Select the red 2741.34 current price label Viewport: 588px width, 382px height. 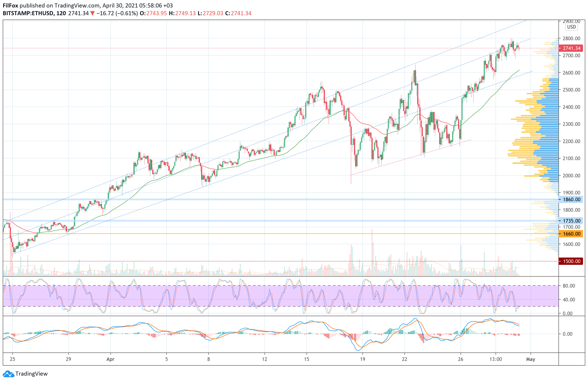571,48
